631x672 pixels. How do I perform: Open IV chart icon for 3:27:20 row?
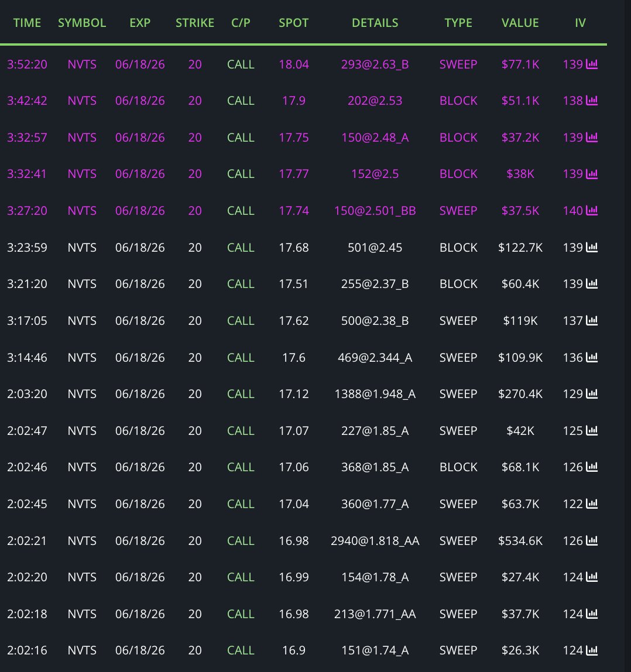[x=592, y=210]
